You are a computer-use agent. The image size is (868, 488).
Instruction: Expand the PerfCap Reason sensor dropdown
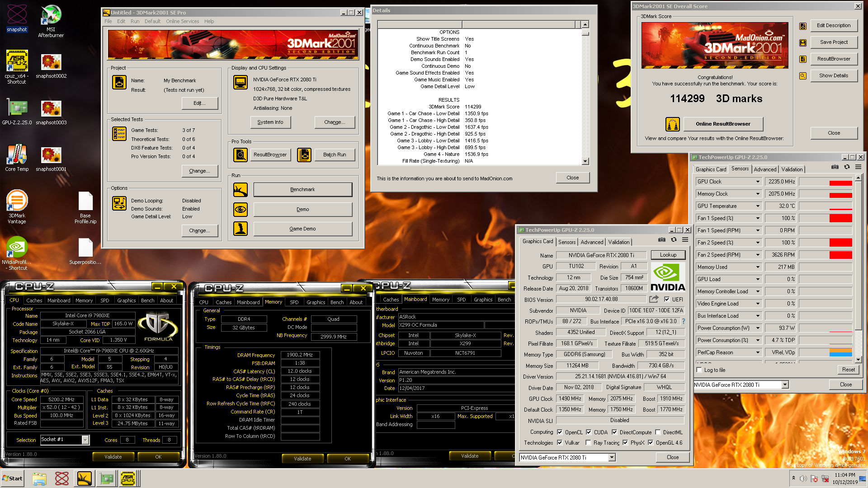tap(758, 352)
